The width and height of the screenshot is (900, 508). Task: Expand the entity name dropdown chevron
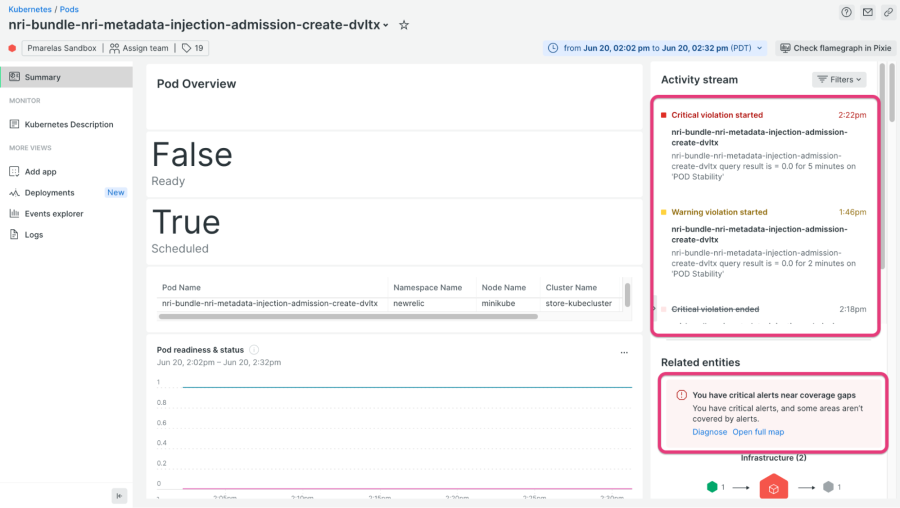pos(387,26)
